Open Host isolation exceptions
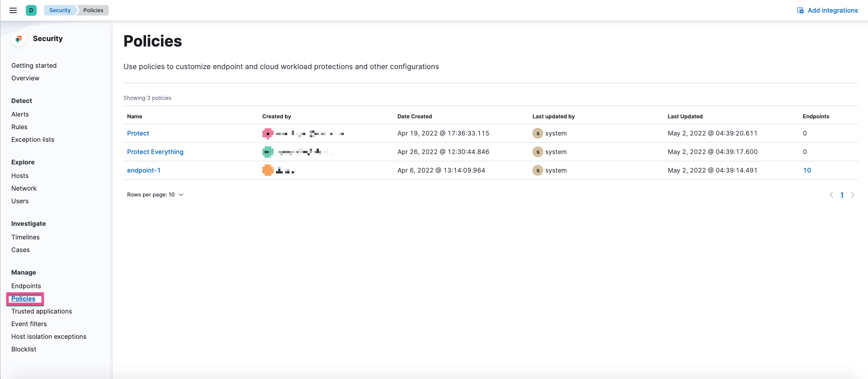Screen dimensions: 868x379 pos(49,337)
